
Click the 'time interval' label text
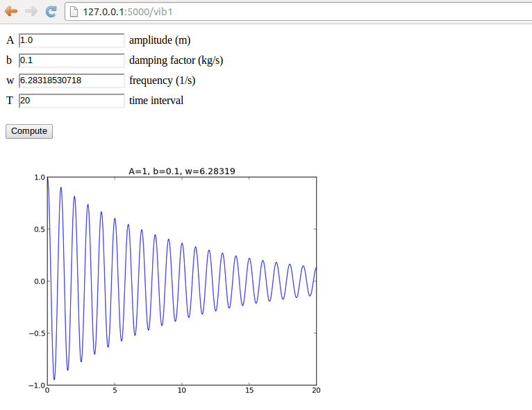coord(156,101)
